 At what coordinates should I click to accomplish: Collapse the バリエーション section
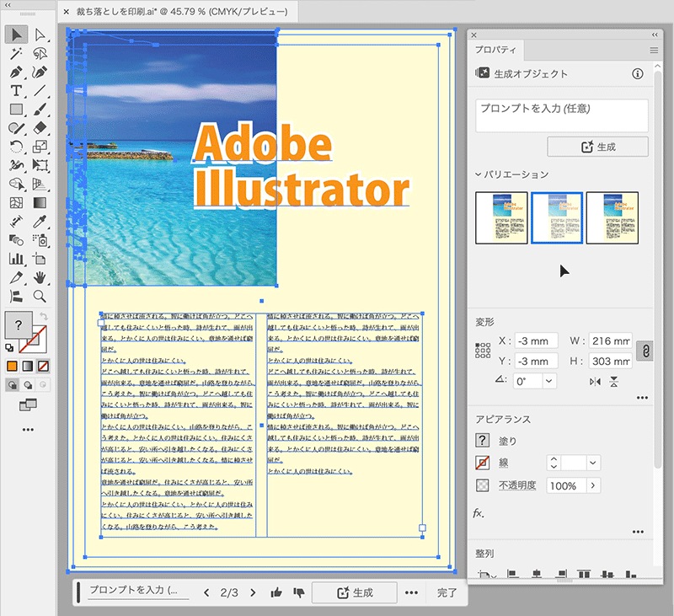coord(478,174)
